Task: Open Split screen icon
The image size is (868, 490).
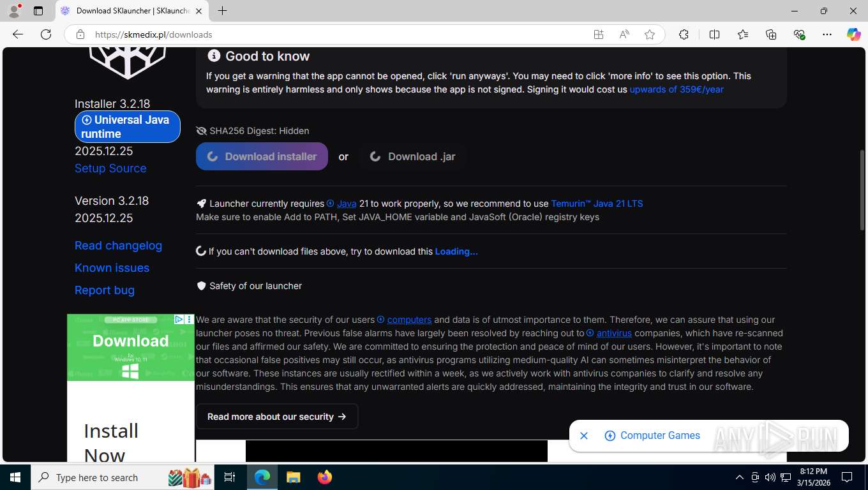Action: [x=714, y=34]
